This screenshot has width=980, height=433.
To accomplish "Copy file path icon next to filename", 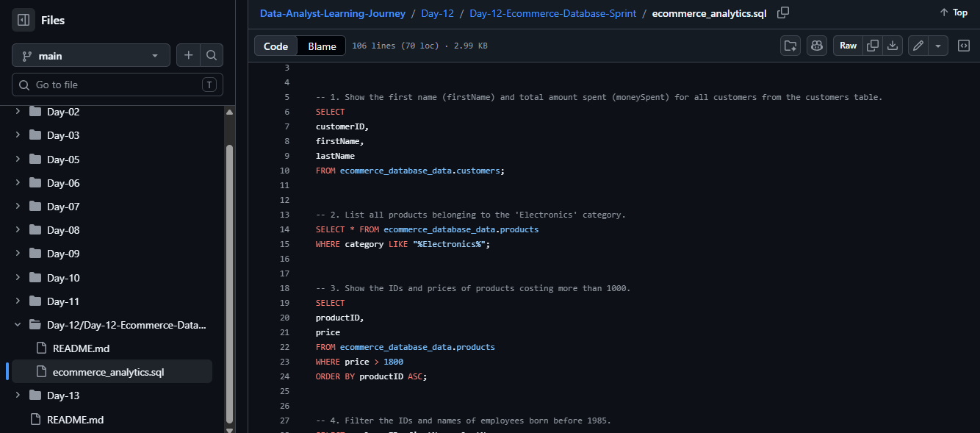I will (783, 12).
